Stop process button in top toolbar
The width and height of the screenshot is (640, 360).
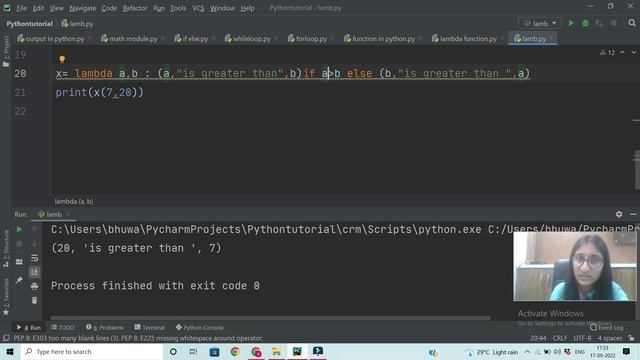coord(613,23)
